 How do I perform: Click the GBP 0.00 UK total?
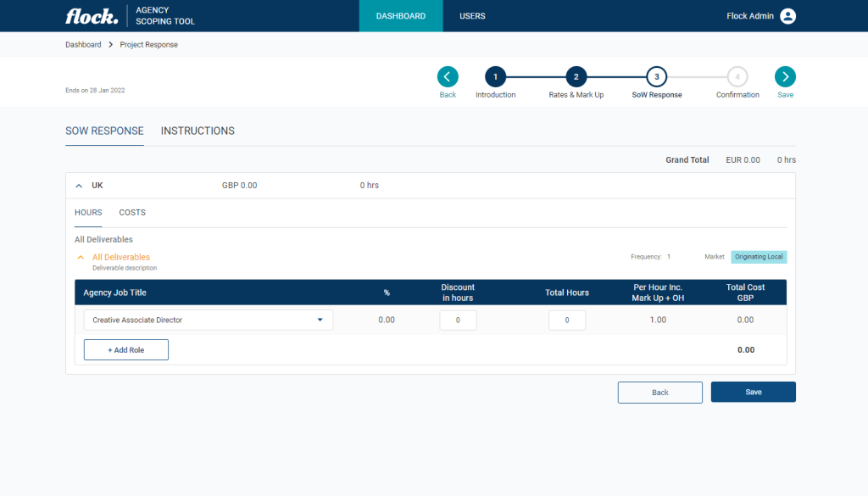tap(239, 186)
